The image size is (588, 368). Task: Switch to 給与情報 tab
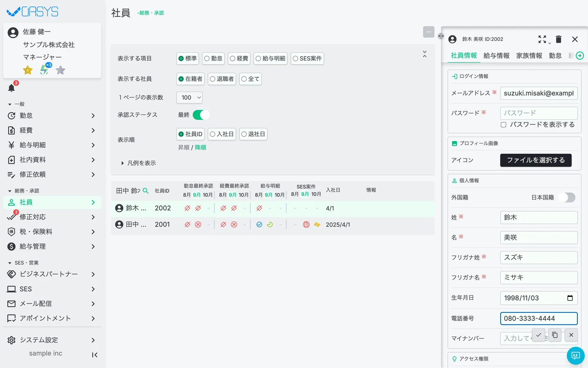click(x=497, y=56)
